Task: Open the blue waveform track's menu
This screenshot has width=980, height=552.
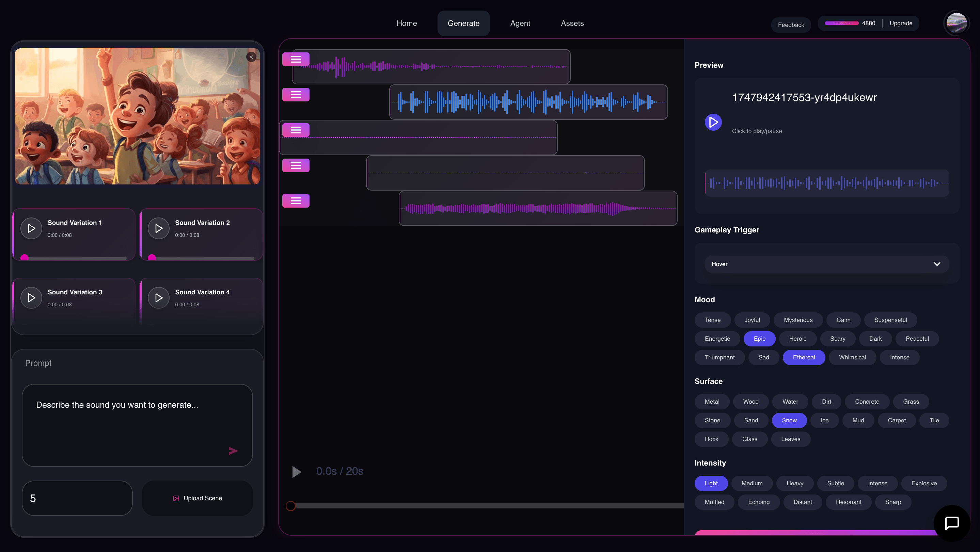Action: (x=296, y=95)
